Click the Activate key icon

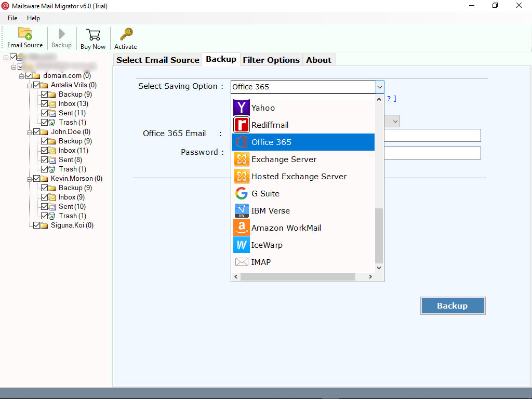pyautogui.click(x=126, y=34)
